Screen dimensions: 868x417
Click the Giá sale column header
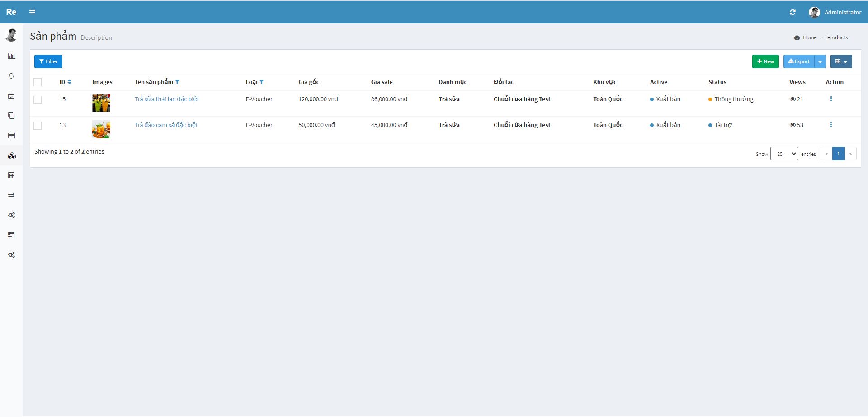(x=382, y=82)
